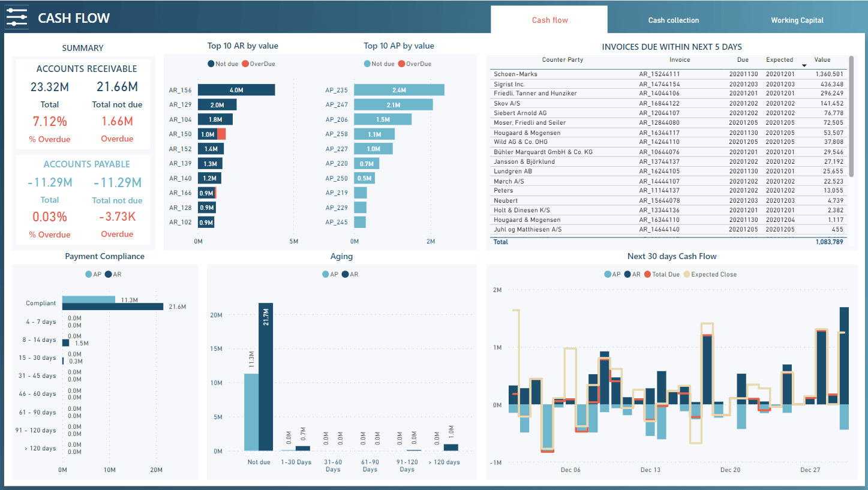The image size is (868, 490).
Task: Toggle the Not due legend entry in Top 10 AR
Action: coord(224,64)
